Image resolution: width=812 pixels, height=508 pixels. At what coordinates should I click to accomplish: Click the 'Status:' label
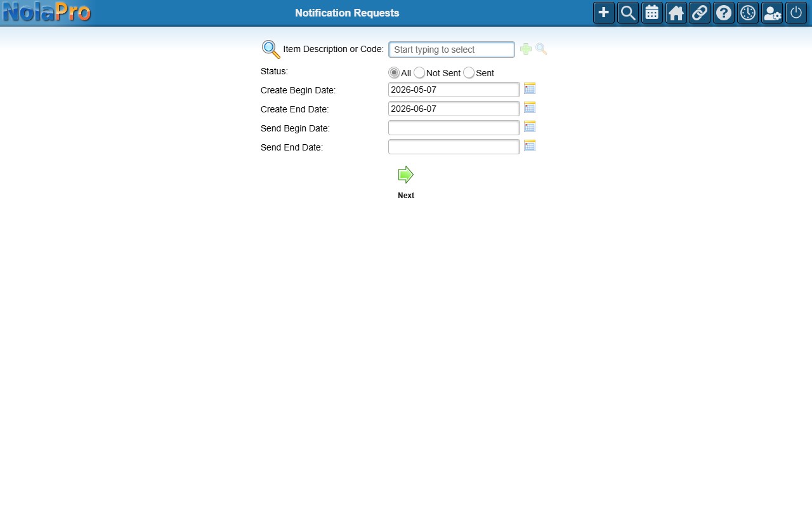(x=274, y=71)
